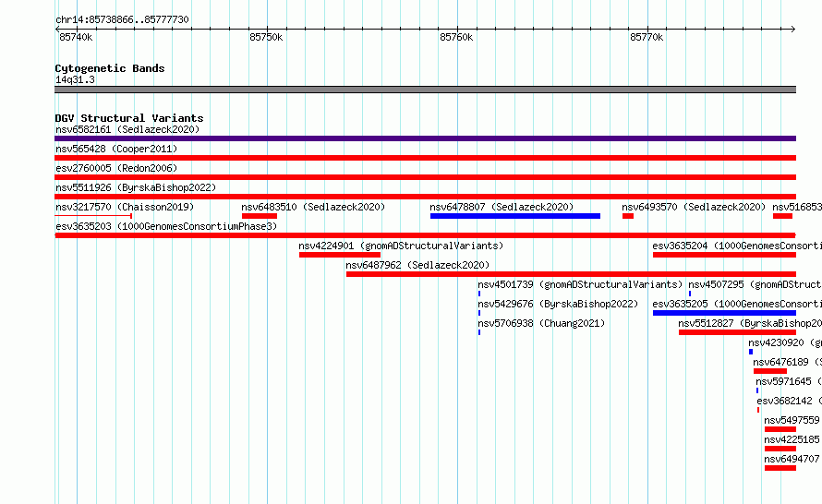Open the nsv5511926 (ByrskaBishop2022) label
Viewport: 822px width, 504px height.
coord(136,187)
